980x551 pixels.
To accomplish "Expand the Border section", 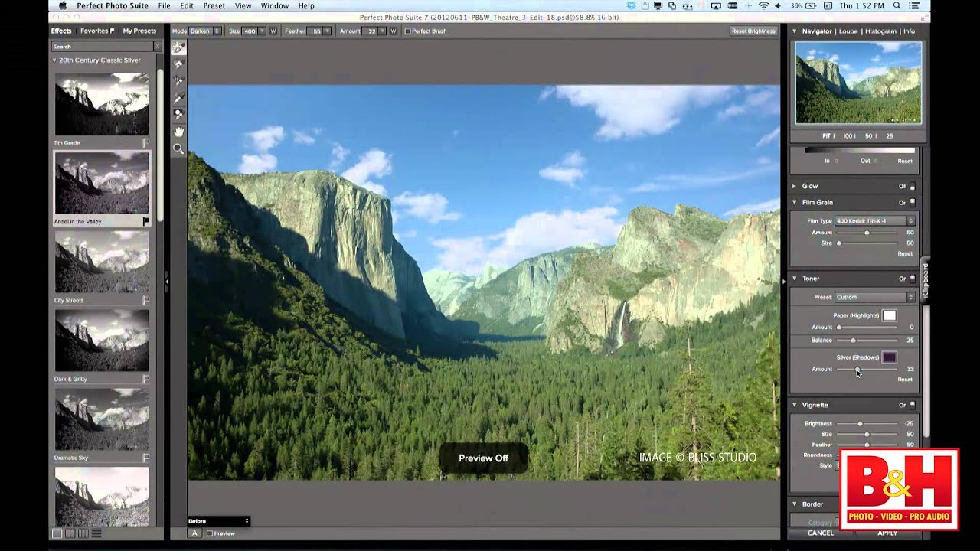I will pos(795,504).
